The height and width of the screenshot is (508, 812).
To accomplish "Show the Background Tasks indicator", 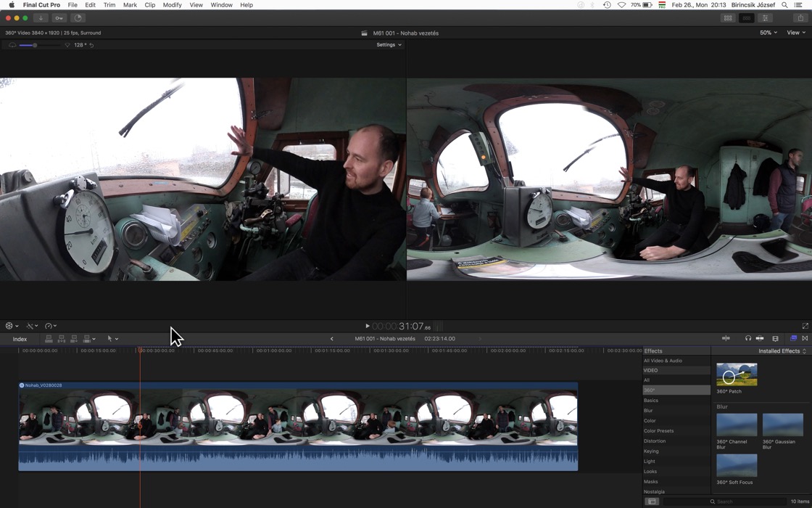I will pyautogui.click(x=78, y=18).
